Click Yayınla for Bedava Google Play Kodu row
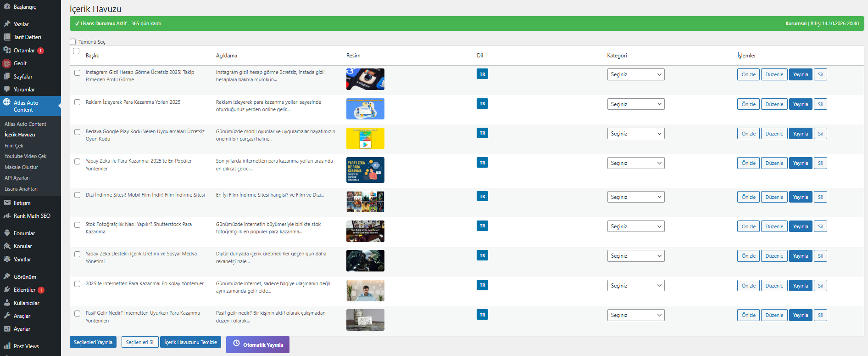The height and width of the screenshot is (356, 868). coord(800,134)
